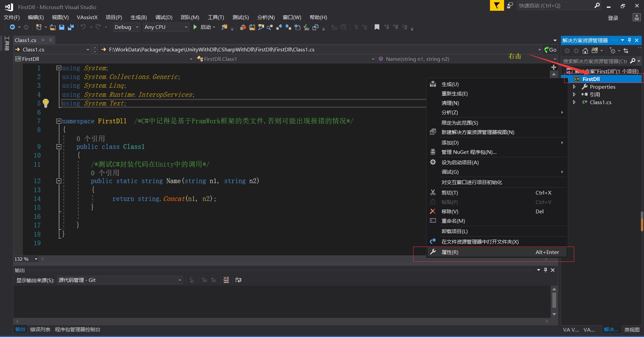Open the 工具箱 toolbox side tab
Image resolution: width=644 pixels, height=337 pixels.
click(x=6, y=43)
